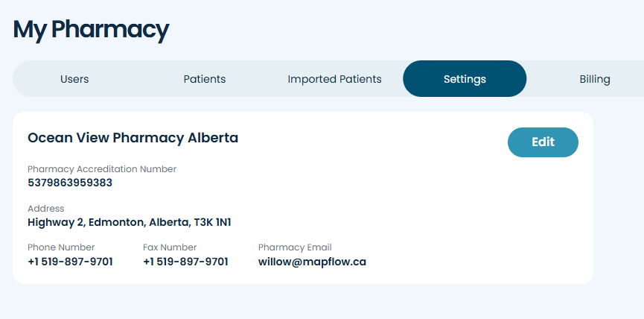
Task: Select the accreditation number 5379863959383
Action: (70, 183)
